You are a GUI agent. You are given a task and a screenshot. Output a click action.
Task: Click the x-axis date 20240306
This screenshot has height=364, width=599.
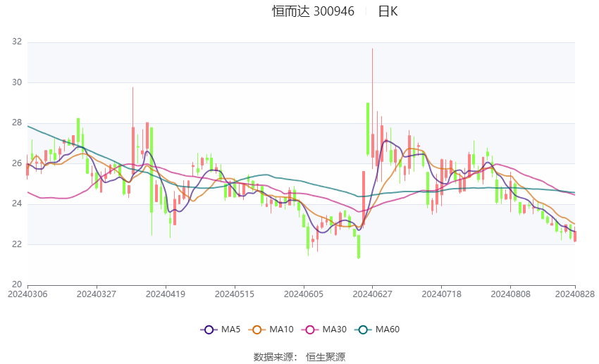27,294
